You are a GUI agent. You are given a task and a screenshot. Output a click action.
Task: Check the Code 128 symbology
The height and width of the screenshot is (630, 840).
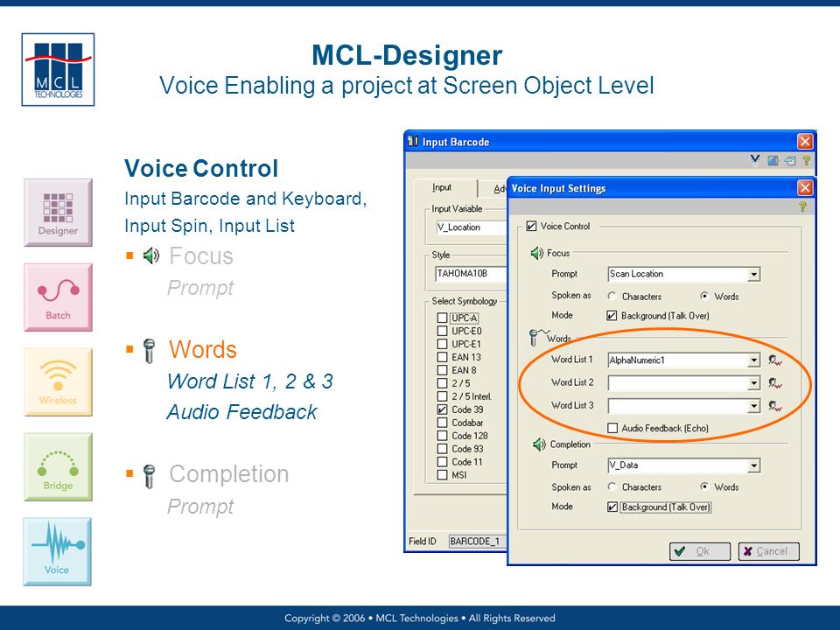(442, 436)
